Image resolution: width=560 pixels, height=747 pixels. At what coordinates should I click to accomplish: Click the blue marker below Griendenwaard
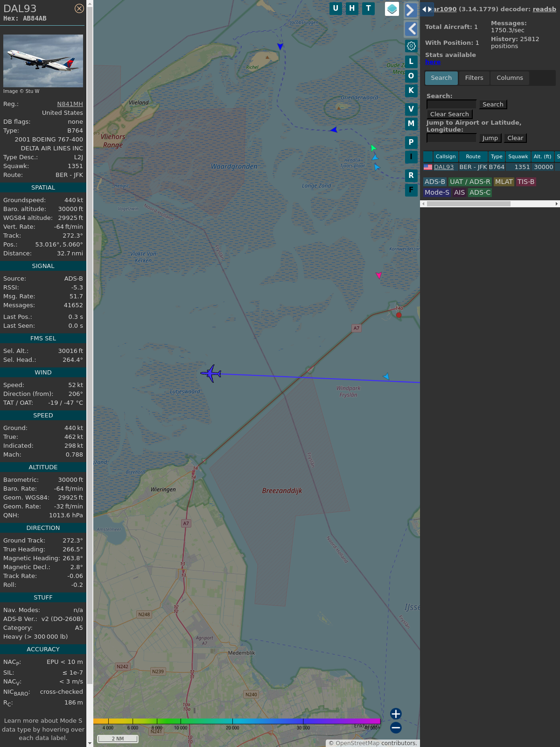[x=333, y=130]
